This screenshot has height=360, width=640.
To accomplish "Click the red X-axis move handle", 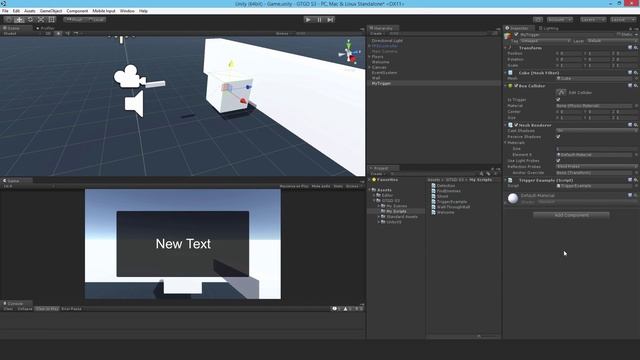I will coord(243,100).
